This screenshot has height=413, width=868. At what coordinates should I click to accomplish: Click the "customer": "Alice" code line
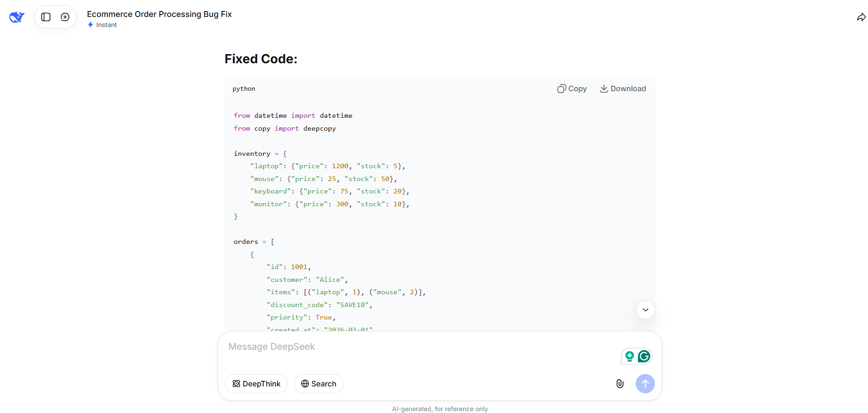tap(307, 280)
